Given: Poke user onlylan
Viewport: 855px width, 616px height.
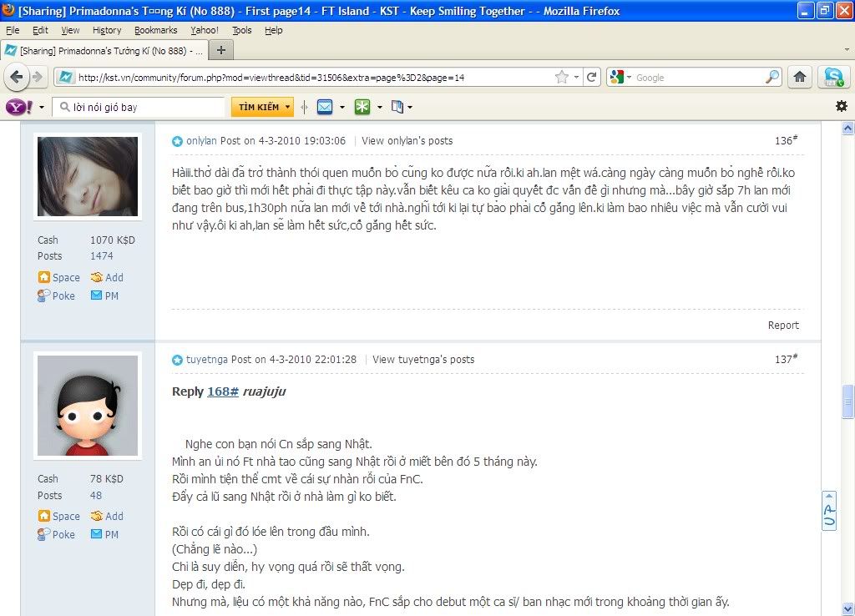Looking at the screenshot, I should point(56,295).
